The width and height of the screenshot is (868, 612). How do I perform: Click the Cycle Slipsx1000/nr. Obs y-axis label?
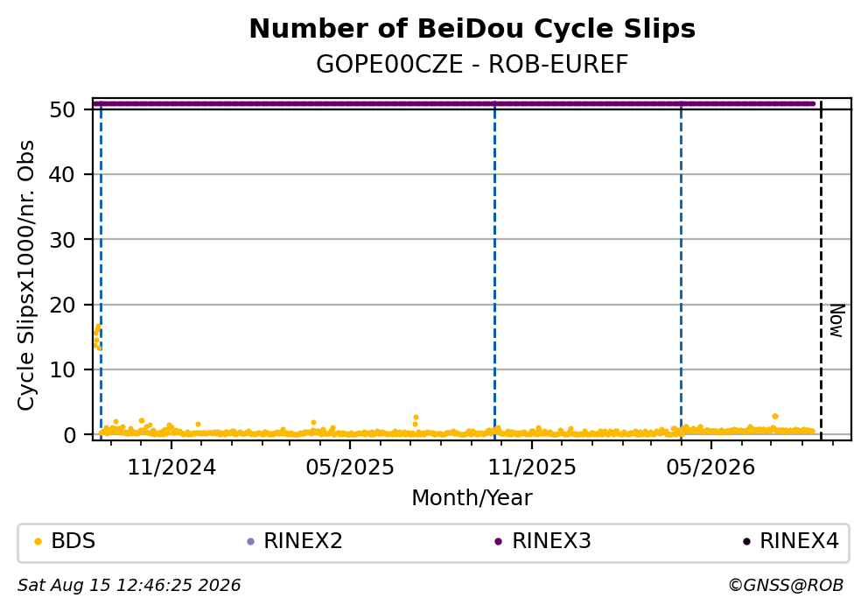[25, 275]
